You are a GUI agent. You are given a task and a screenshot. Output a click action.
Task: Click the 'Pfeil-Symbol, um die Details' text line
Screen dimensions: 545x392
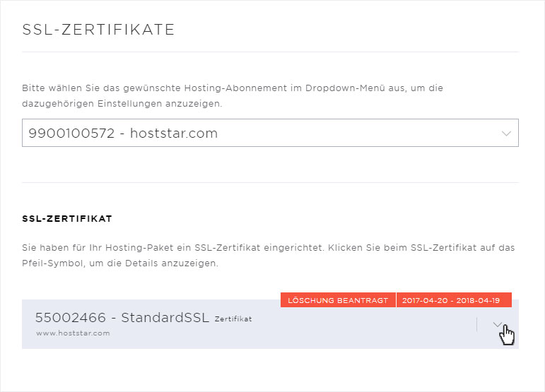pos(120,263)
